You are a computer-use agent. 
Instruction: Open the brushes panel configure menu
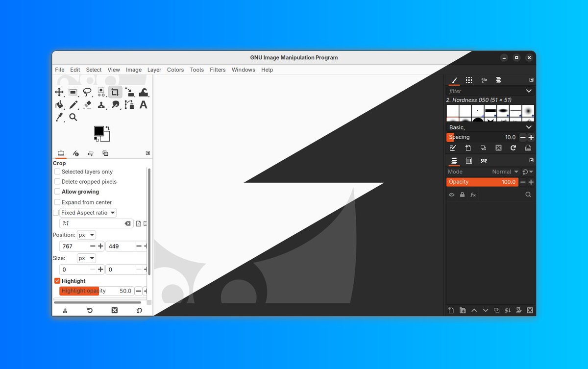[531, 80]
